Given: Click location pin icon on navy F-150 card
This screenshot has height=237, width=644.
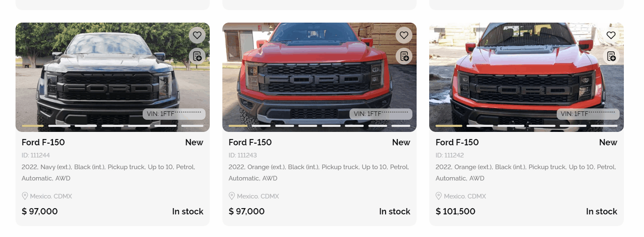Looking at the screenshot, I should click(25, 196).
